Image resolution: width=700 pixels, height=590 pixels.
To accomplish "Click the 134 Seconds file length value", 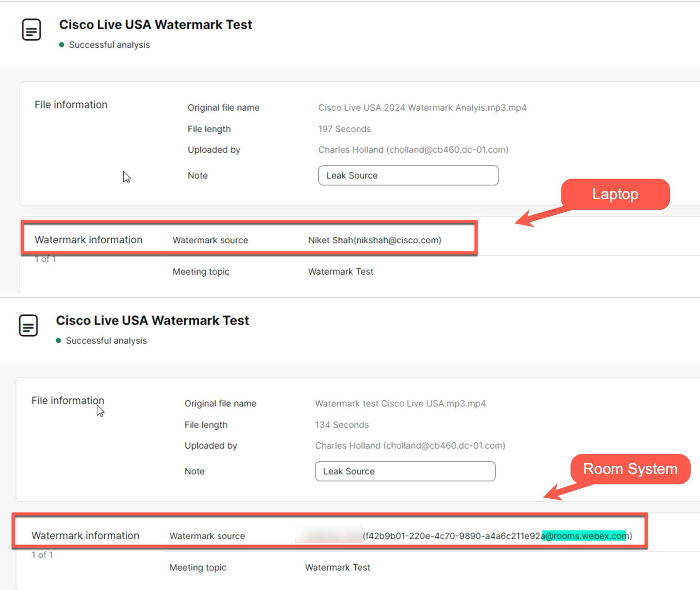I will coord(341,425).
